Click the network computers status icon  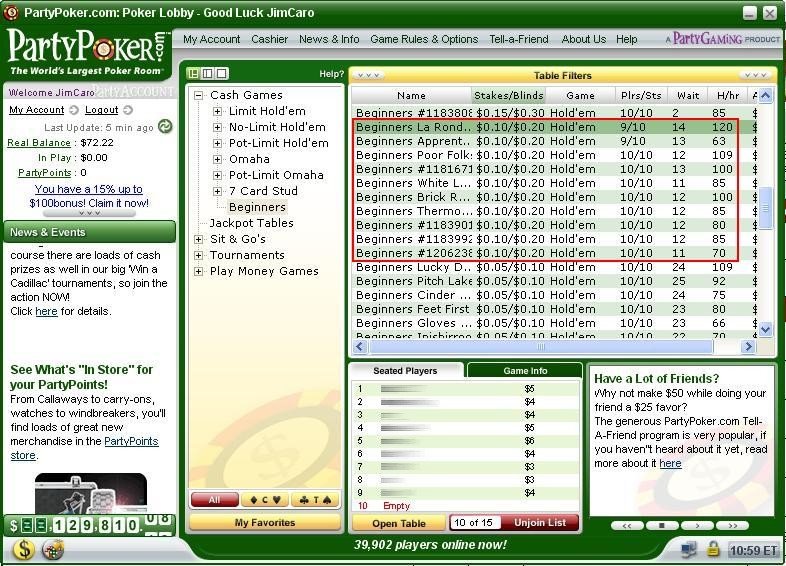689,549
